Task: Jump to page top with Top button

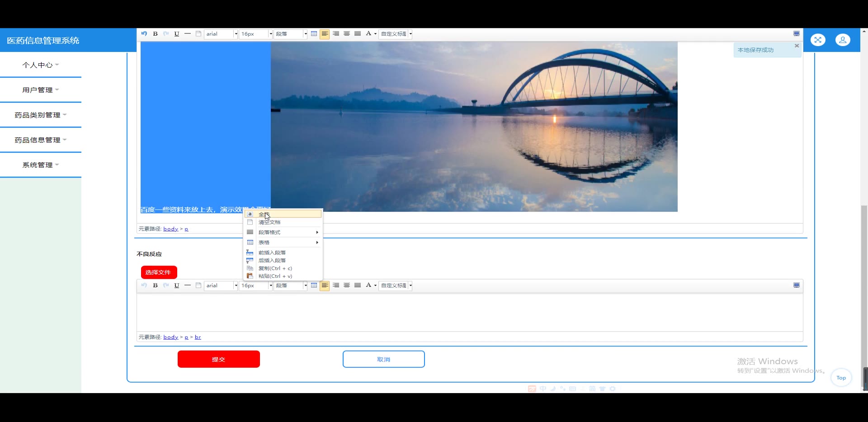Action: (841, 378)
